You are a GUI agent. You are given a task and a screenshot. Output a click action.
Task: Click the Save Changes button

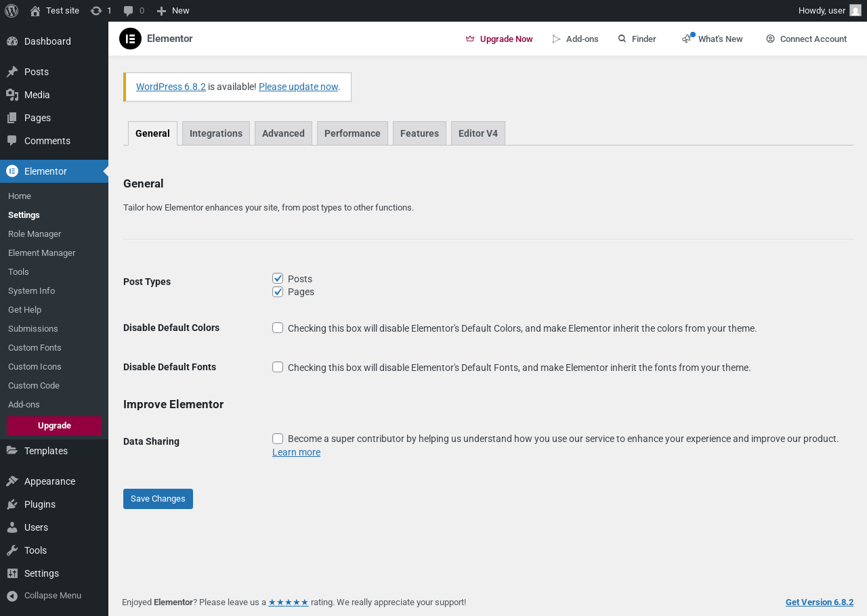point(158,499)
